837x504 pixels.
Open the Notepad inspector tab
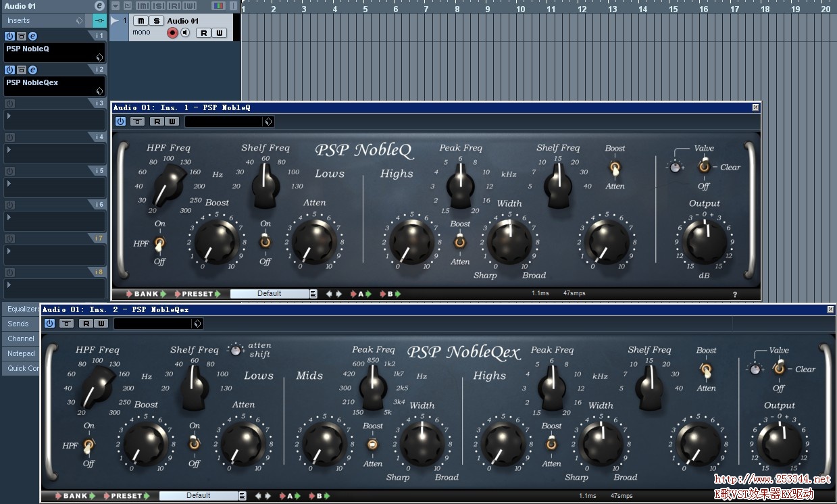click(x=22, y=353)
